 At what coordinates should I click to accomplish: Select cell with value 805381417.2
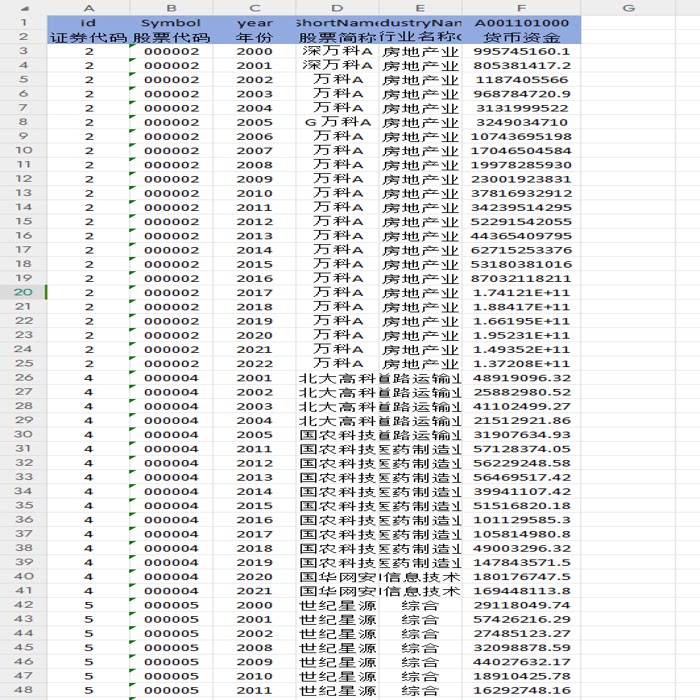(x=521, y=65)
